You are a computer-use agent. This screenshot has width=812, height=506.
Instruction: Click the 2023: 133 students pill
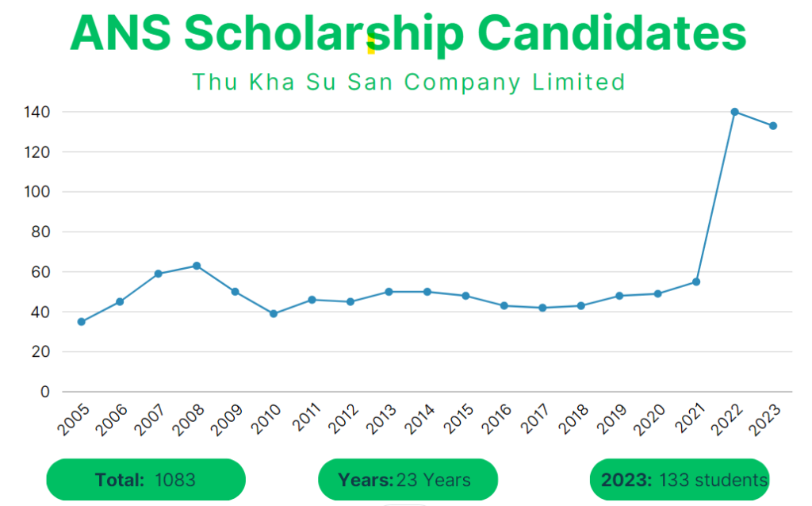(x=680, y=480)
